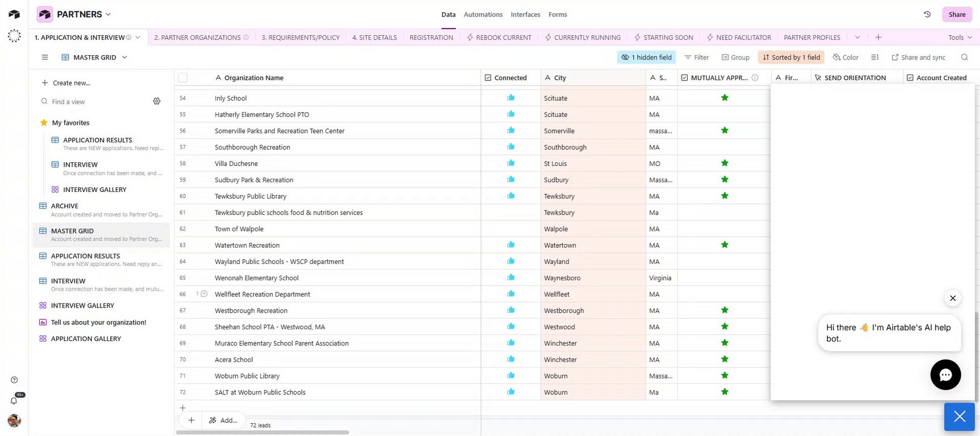Toggle Connected checkbox for Town of Walpole

(511, 229)
